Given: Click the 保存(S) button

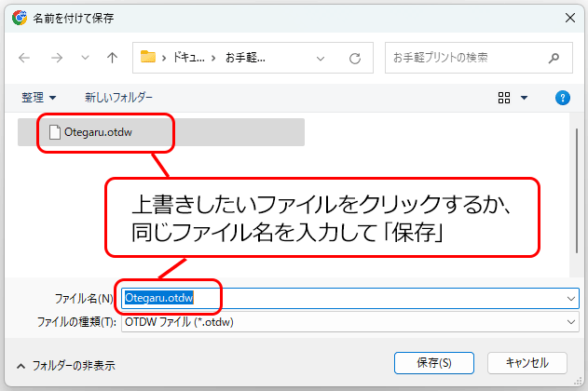Looking at the screenshot, I should [x=435, y=363].
